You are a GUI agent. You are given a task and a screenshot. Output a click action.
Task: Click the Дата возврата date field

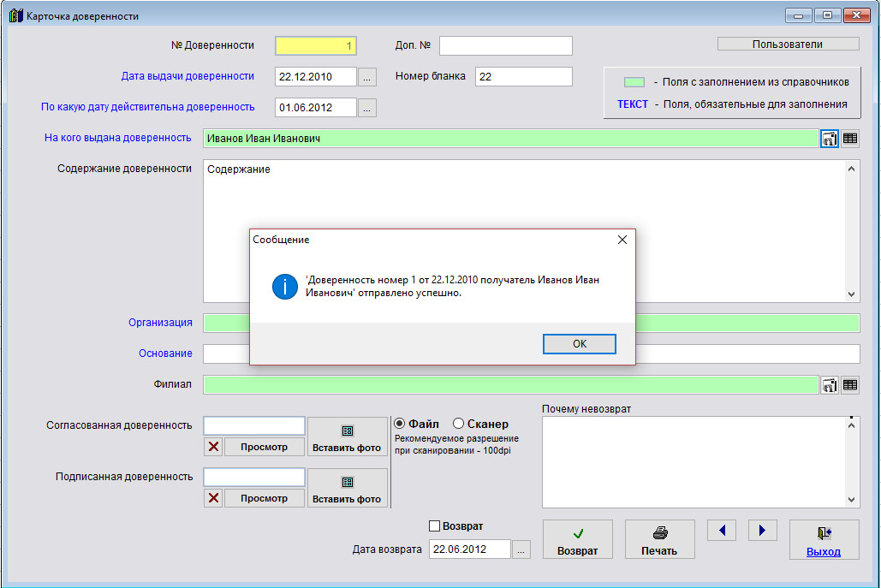(x=470, y=549)
